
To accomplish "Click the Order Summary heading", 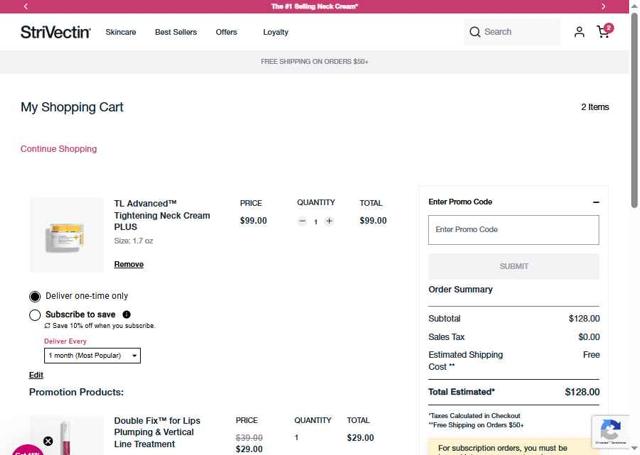I will (460, 289).
